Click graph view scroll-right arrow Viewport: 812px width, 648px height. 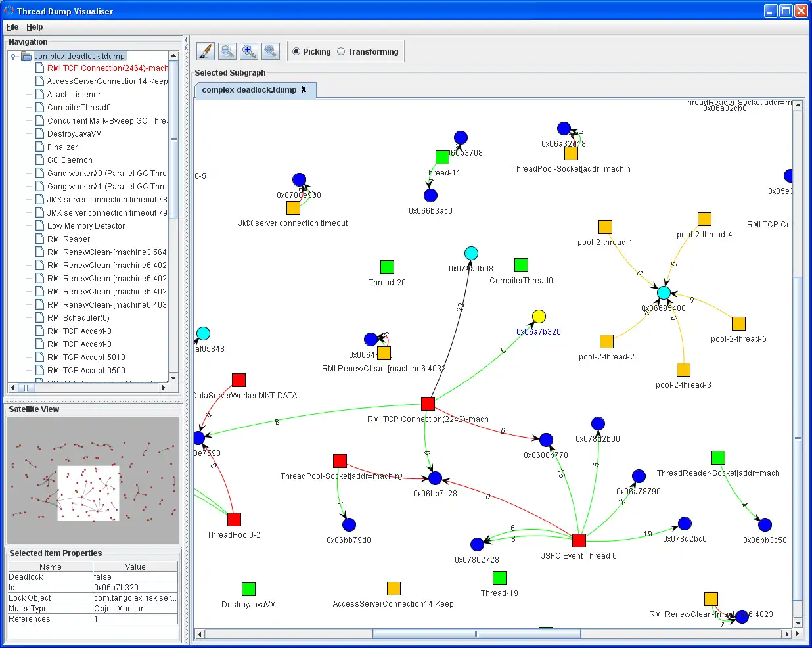787,634
